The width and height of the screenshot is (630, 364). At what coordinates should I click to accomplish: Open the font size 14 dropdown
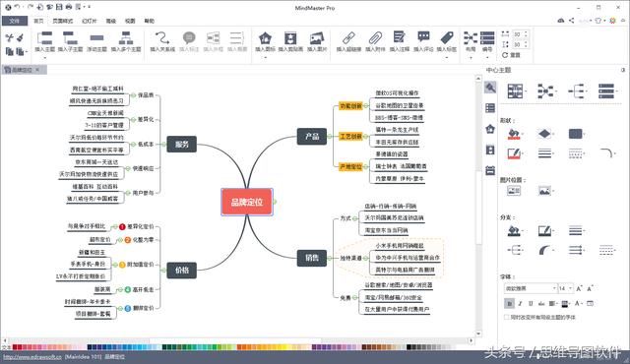[x=565, y=288]
